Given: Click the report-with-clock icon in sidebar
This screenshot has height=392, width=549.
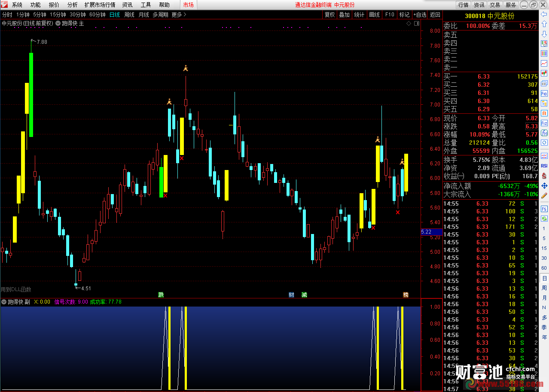Looking at the screenshot, I should tap(544, 44).
